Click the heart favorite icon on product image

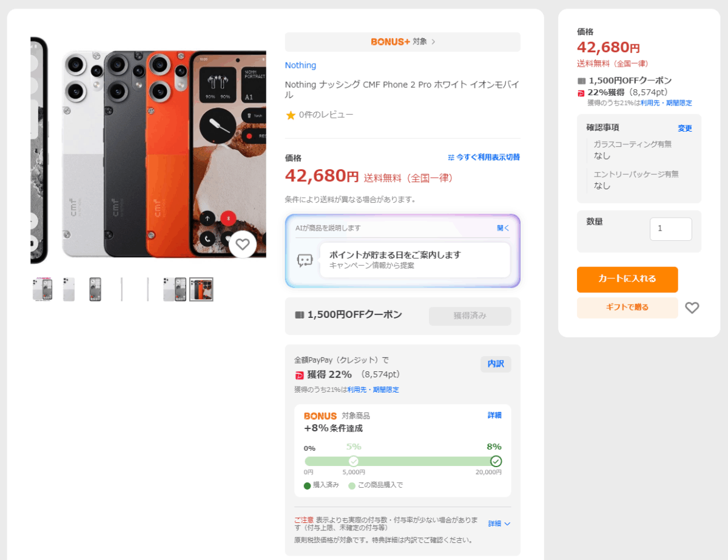coord(243,245)
